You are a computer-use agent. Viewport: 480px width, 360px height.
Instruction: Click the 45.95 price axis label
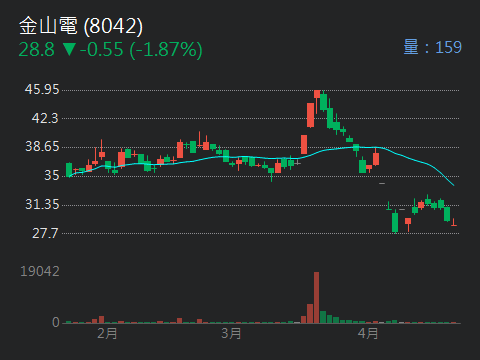42,89
